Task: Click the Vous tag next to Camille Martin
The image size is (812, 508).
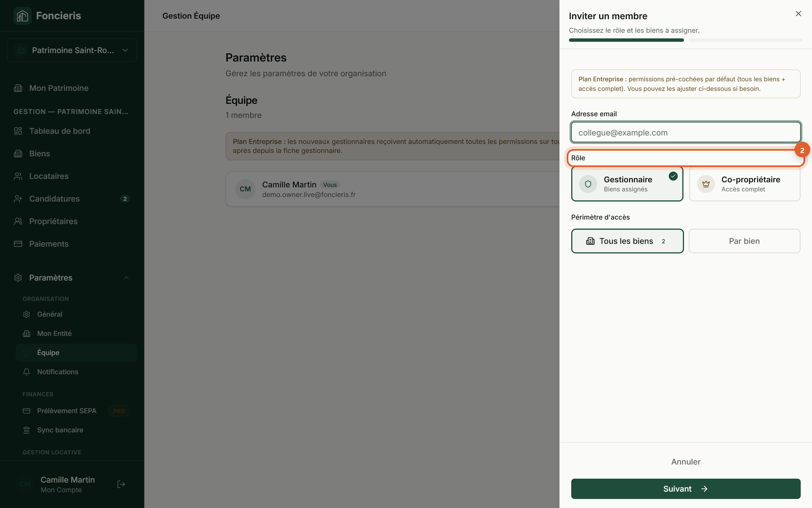Action: point(330,185)
